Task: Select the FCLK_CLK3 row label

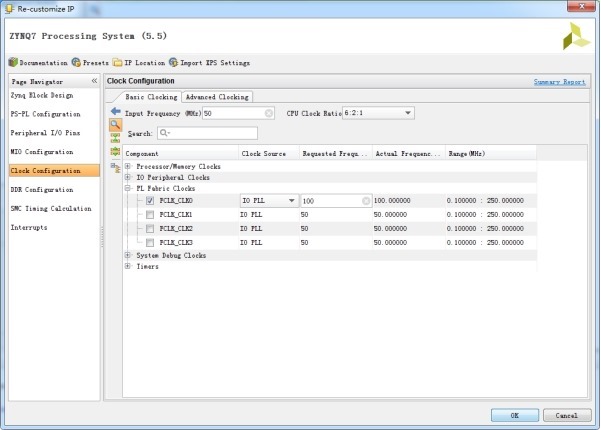Action: pyautogui.click(x=176, y=243)
